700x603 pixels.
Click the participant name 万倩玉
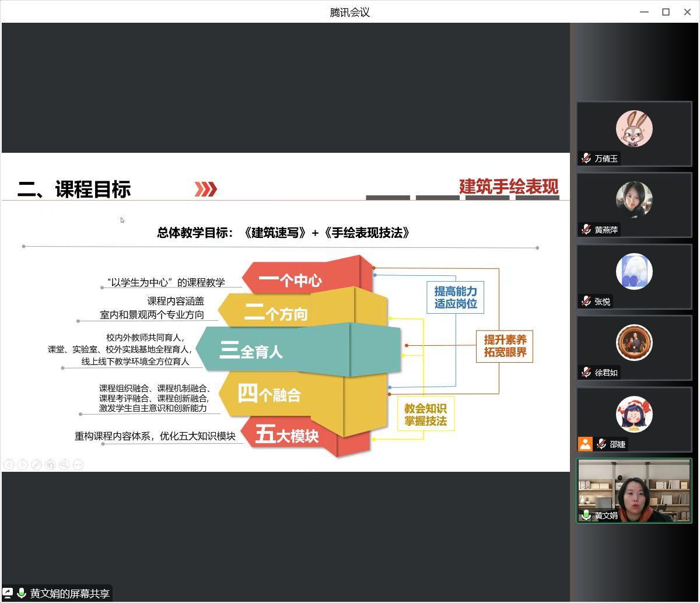pos(606,159)
